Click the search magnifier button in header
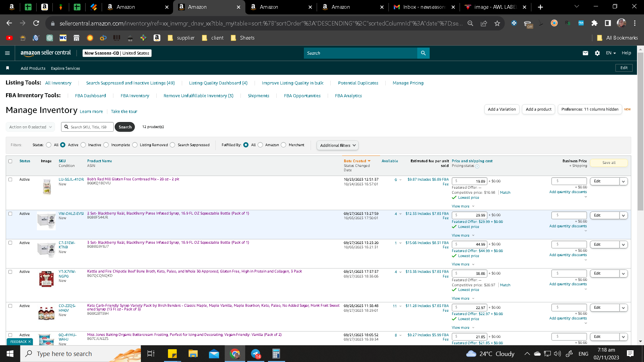 (423, 53)
